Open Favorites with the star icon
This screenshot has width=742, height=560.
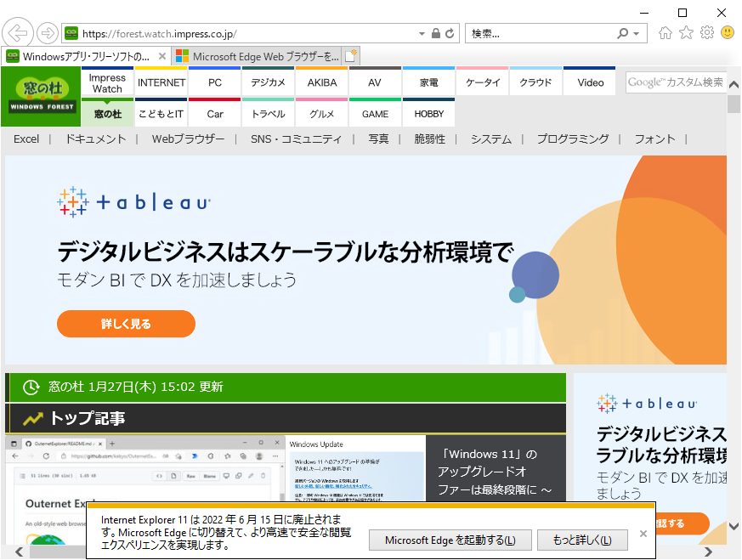686,32
